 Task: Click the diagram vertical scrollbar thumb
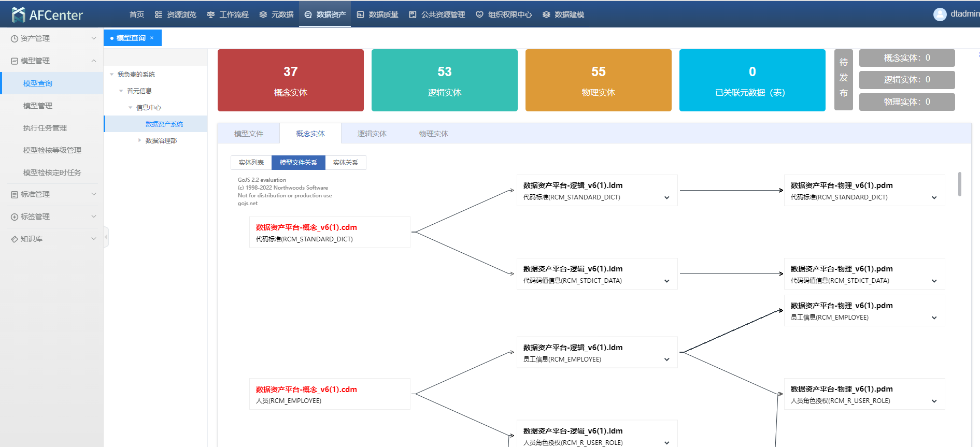960,184
